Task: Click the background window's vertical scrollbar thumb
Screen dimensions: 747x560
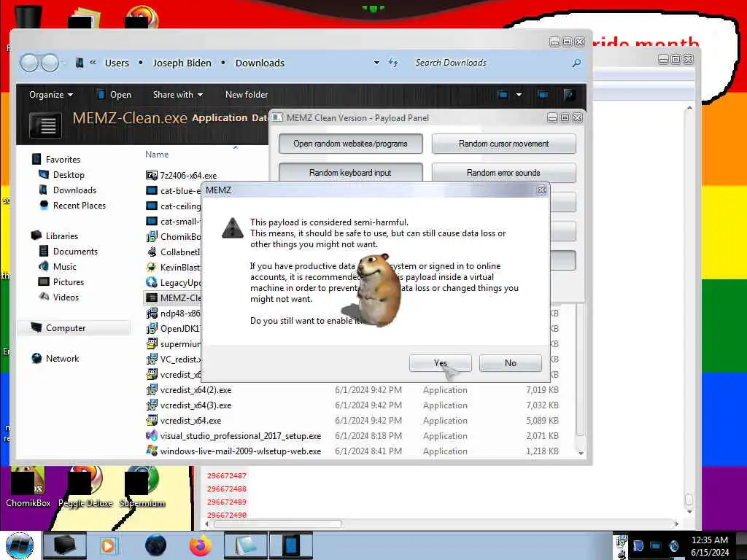Action: point(689,499)
